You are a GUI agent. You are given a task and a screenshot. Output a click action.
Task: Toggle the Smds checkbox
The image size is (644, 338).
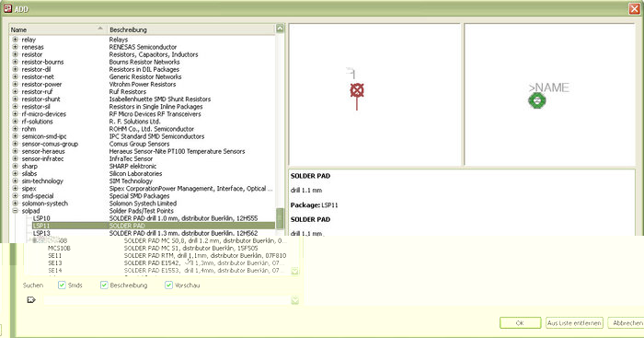(62, 285)
